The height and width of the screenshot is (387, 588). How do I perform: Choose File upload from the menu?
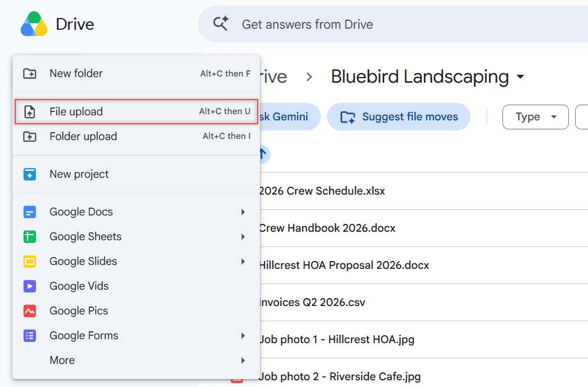pyautogui.click(x=136, y=112)
